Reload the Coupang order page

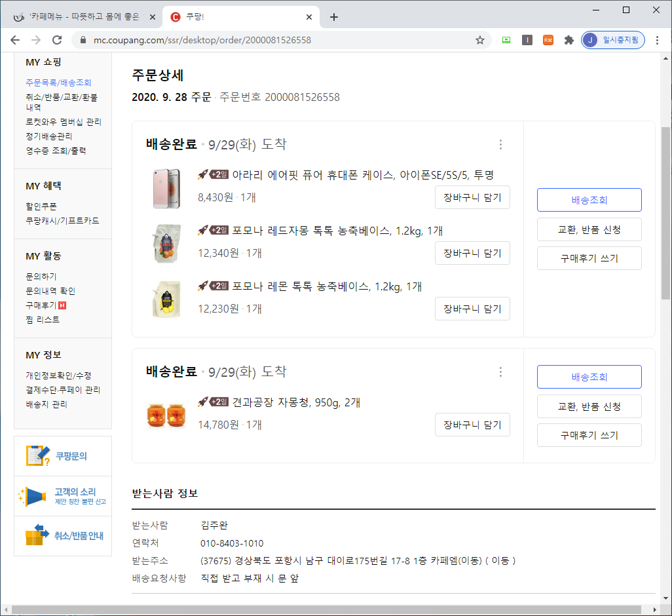(x=57, y=40)
